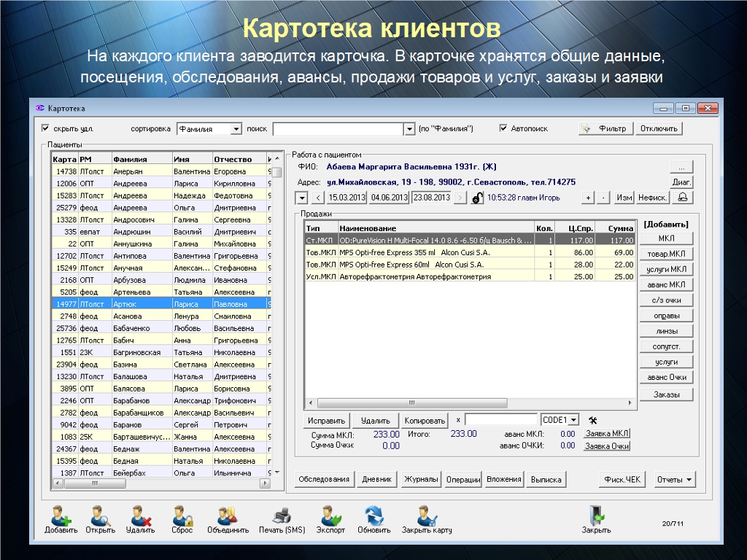Click the Исправить button
Screen dimensions: 747x560
tap(326, 421)
